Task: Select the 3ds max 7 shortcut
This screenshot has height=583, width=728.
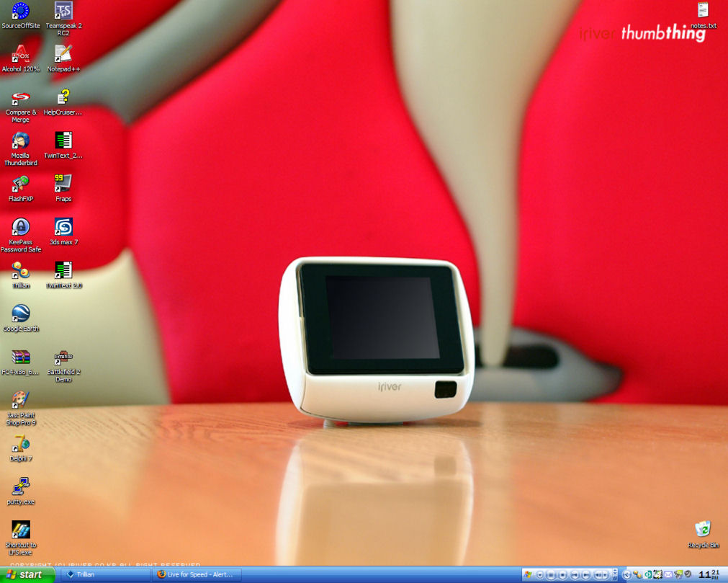Action: click(63, 232)
